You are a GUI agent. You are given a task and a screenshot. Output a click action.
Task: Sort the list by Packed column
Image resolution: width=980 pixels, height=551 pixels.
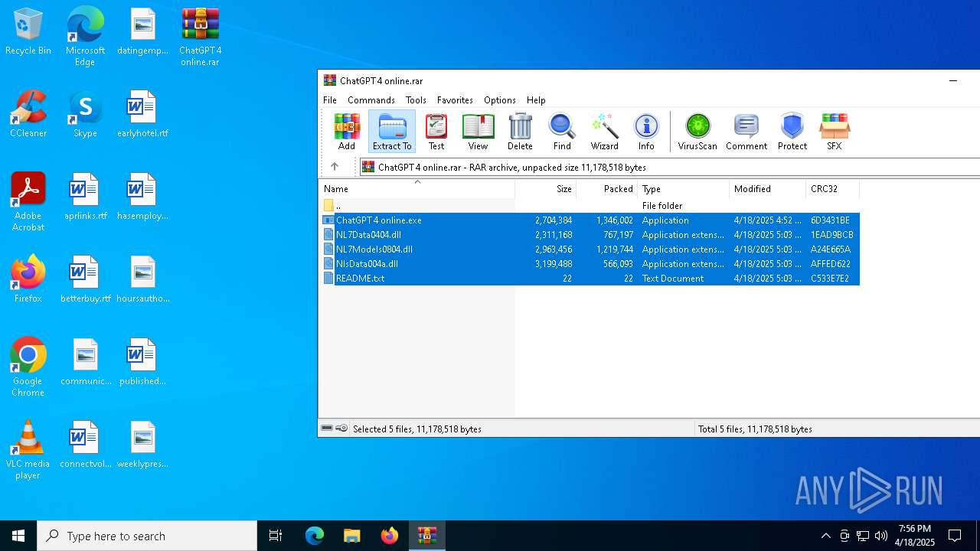(607, 189)
